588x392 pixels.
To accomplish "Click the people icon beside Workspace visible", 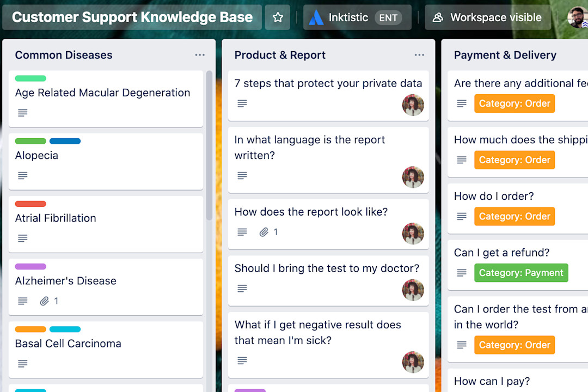I will coord(438,17).
